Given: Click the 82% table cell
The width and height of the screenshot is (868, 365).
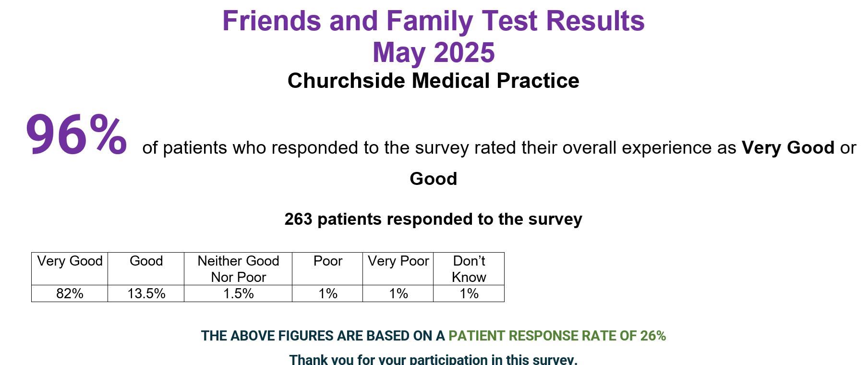Looking at the screenshot, I should coord(70,293).
